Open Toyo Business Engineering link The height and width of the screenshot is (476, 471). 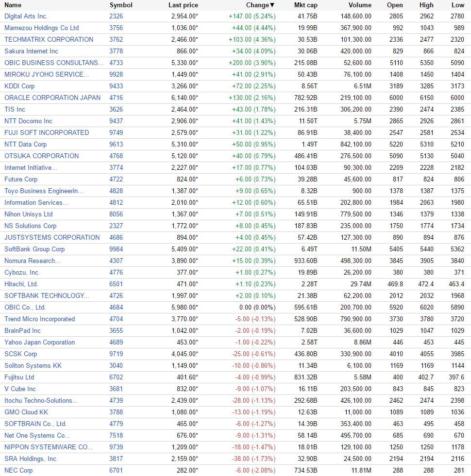click(44, 191)
